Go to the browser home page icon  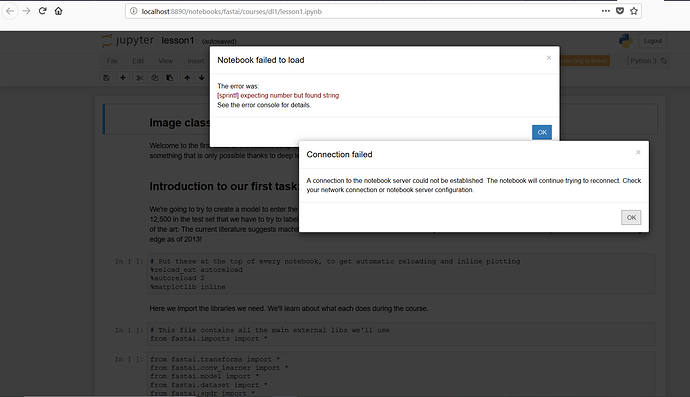point(59,11)
